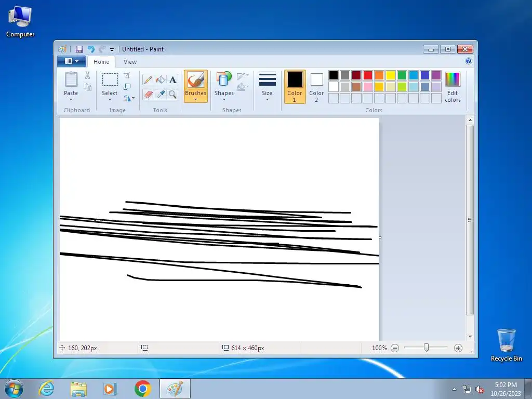Click the Resize icon in Image group
The height and width of the screenshot is (399, 532).
[x=127, y=87]
